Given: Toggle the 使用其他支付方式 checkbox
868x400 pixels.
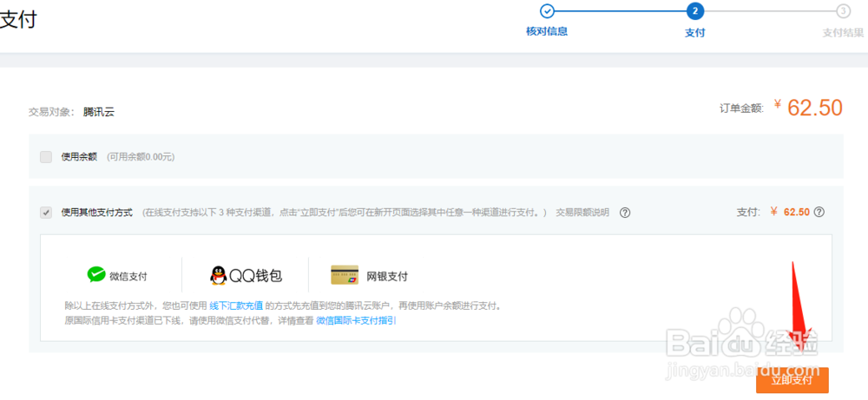Looking at the screenshot, I should tap(46, 213).
